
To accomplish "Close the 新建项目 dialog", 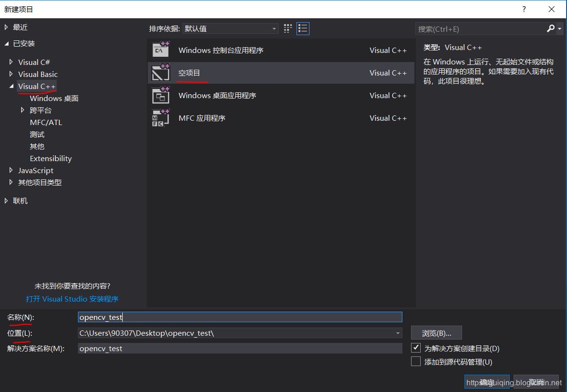I will tap(552, 10).
